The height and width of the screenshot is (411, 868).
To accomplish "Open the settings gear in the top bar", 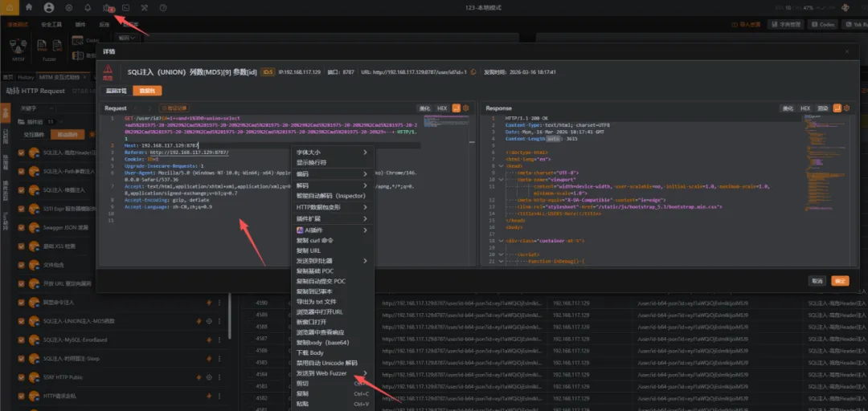I will coord(68,8).
